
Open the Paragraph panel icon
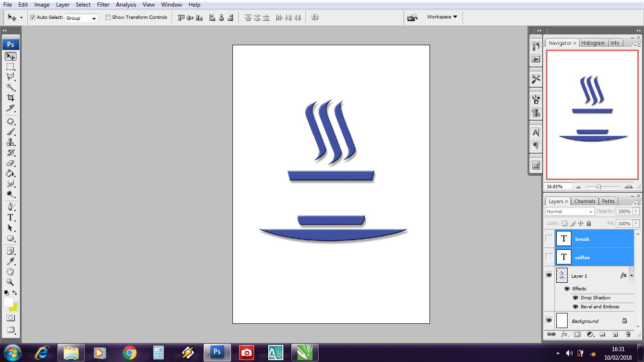[x=536, y=146]
